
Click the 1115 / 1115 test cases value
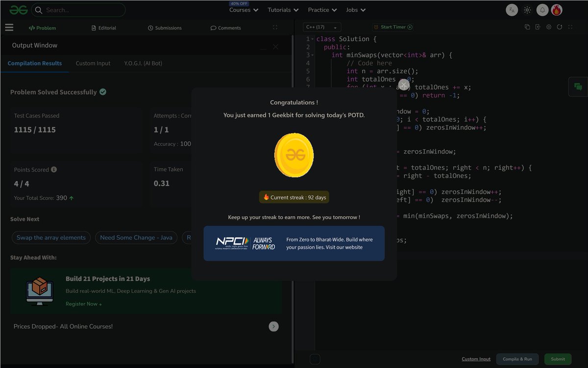coord(35,130)
